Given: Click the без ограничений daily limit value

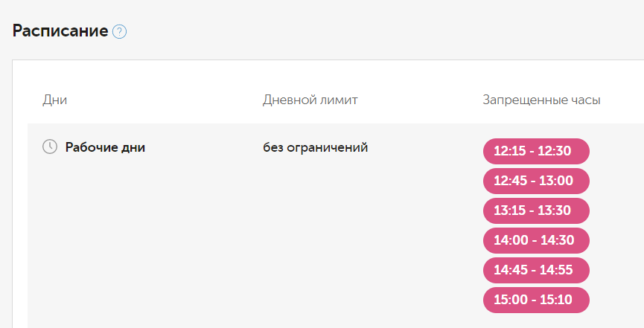Looking at the screenshot, I should [x=316, y=147].
